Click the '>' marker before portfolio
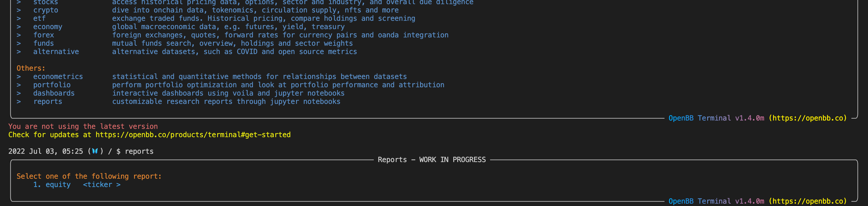 [x=19, y=85]
